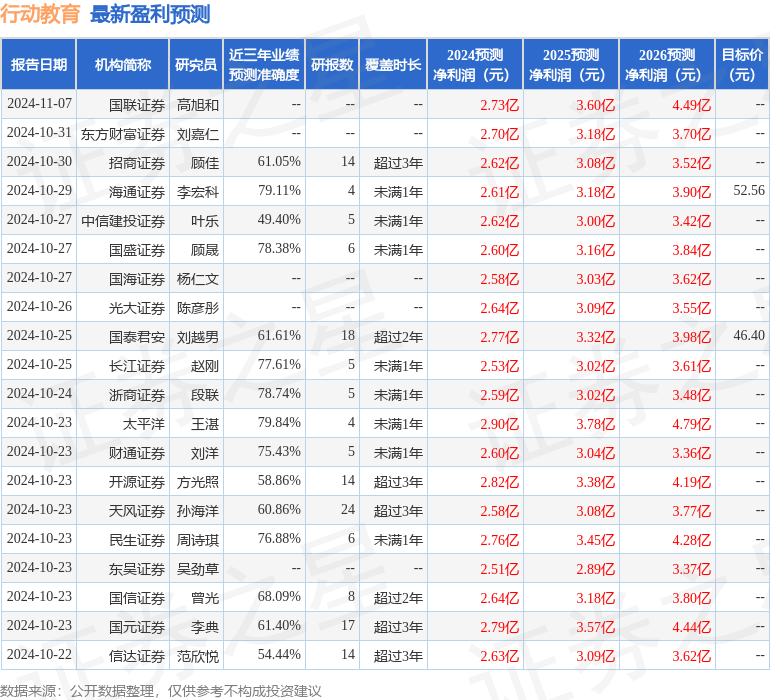Select the 2025预测净利润 column header
The width and height of the screenshot is (770, 700).
[571, 64]
